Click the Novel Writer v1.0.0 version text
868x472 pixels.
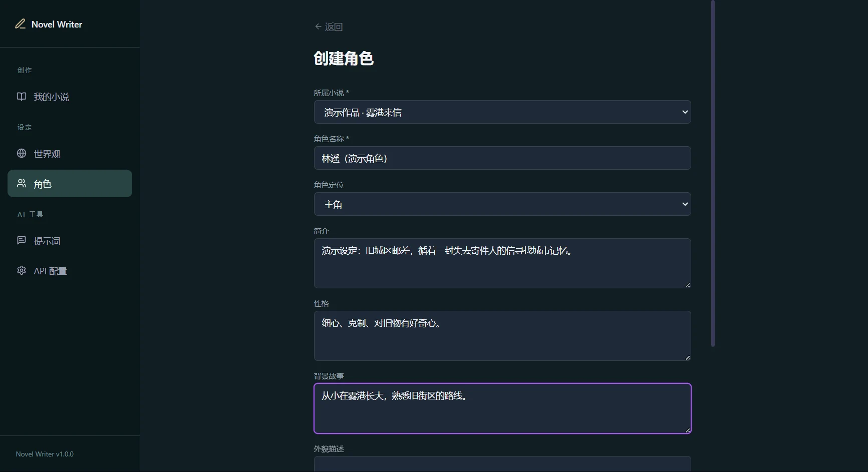[x=45, y=454]
